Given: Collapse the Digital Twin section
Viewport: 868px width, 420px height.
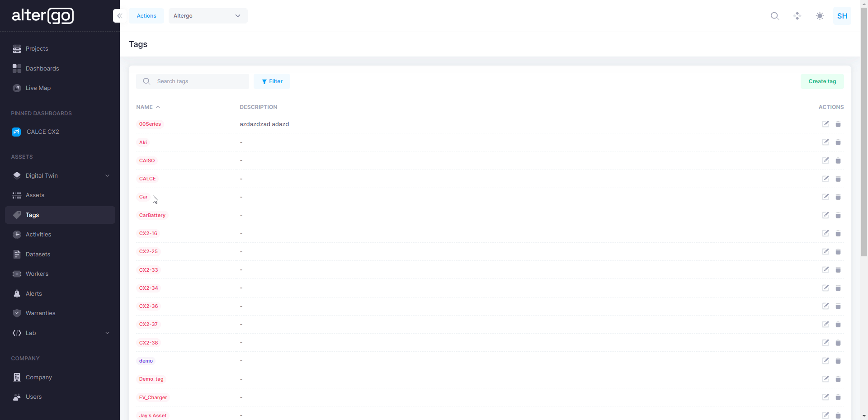Looking at the screenshot, I should coord(108,175).
